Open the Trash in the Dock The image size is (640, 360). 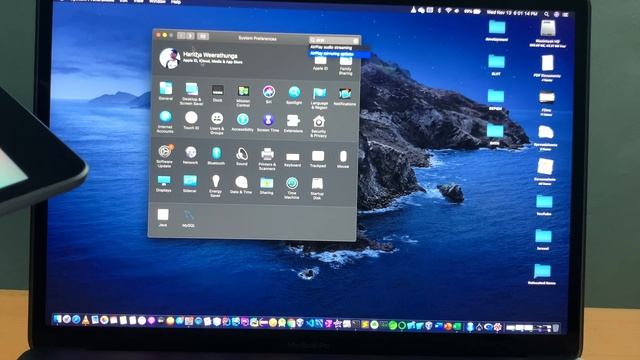click(x=556, y=328)
